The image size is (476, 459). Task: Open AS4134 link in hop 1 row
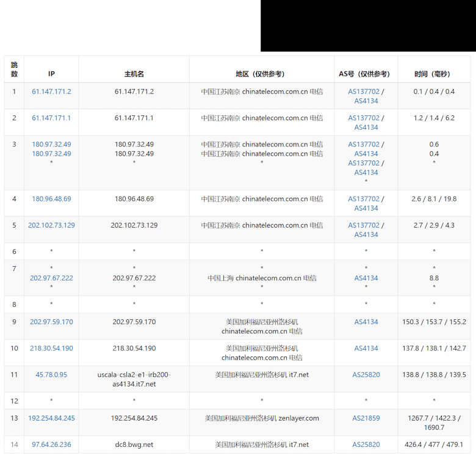[366, 101]
